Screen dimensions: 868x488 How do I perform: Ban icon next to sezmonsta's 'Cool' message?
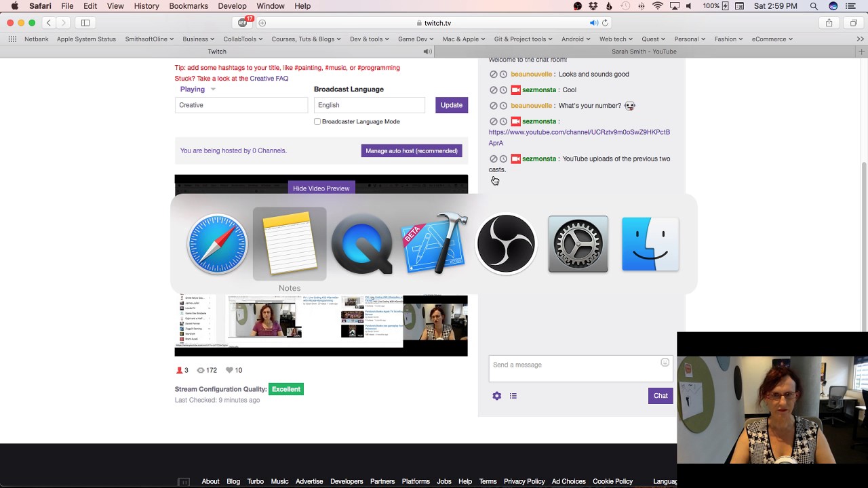[494, 90]
